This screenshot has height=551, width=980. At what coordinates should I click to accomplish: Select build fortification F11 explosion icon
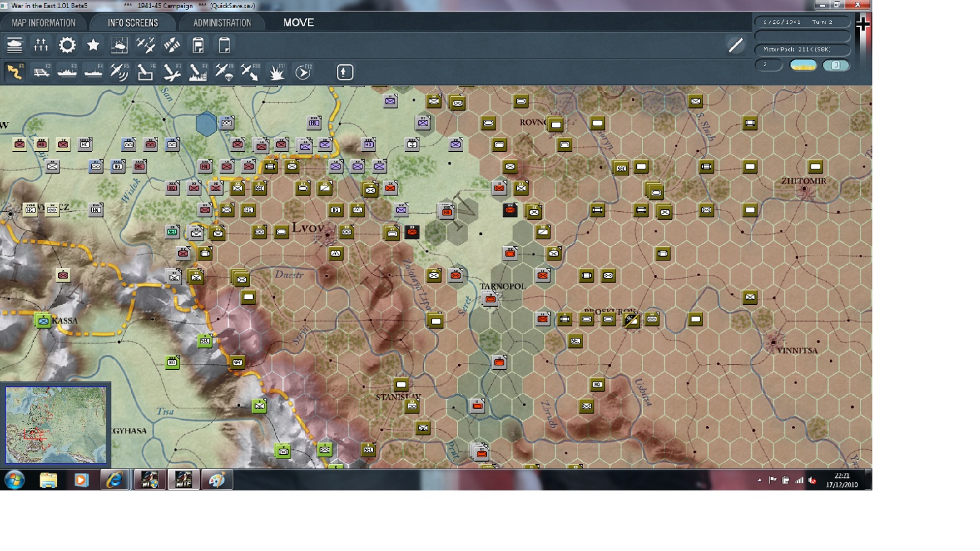point(277,72)
